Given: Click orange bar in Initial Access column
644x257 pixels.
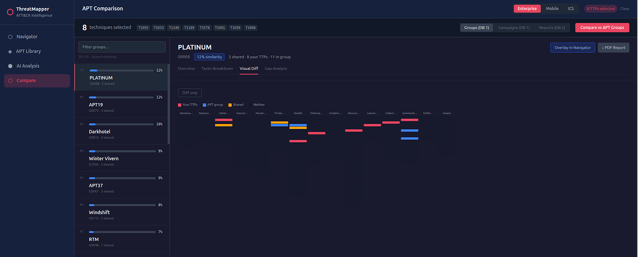Looking at the screenshot, I should point(224,125).
